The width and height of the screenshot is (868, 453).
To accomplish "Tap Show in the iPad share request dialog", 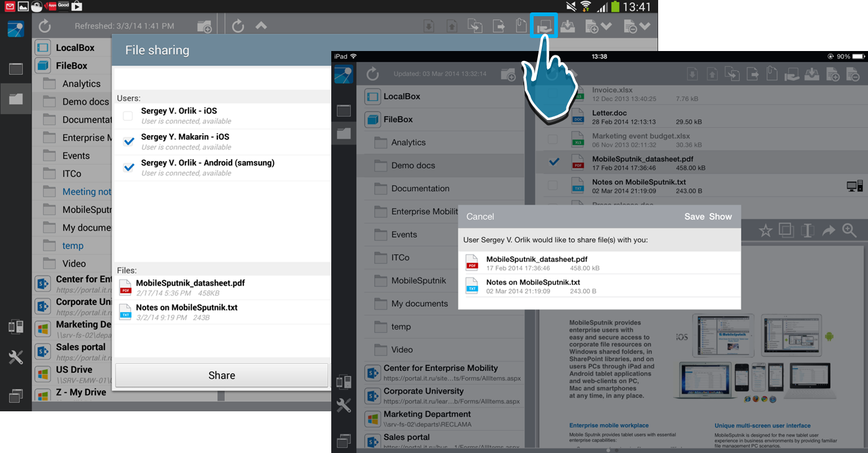I will point(720,217).
